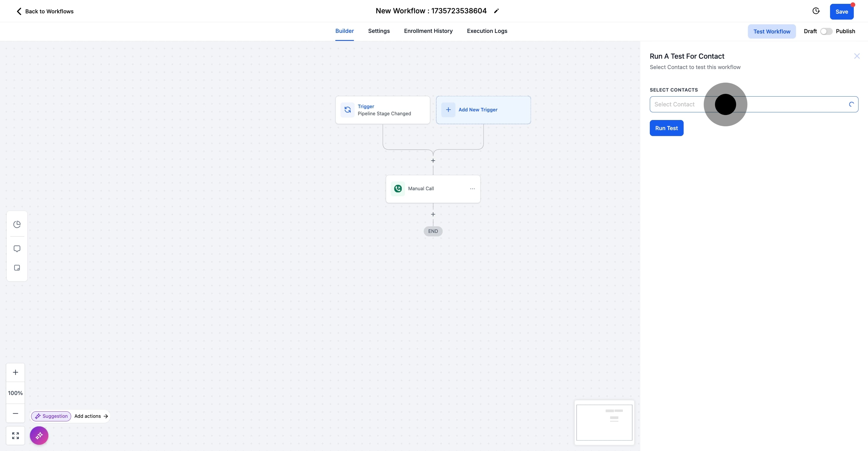The height and width of the screenshot is (451, 868).
Task: Open the stats pie chart icon
Action: pyautogui.click(x=17, y=224)
